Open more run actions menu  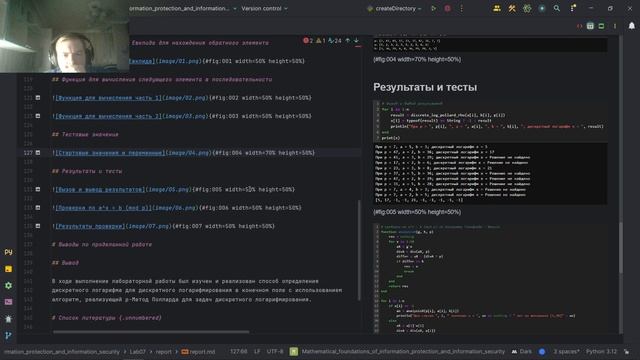click(462, 8)
